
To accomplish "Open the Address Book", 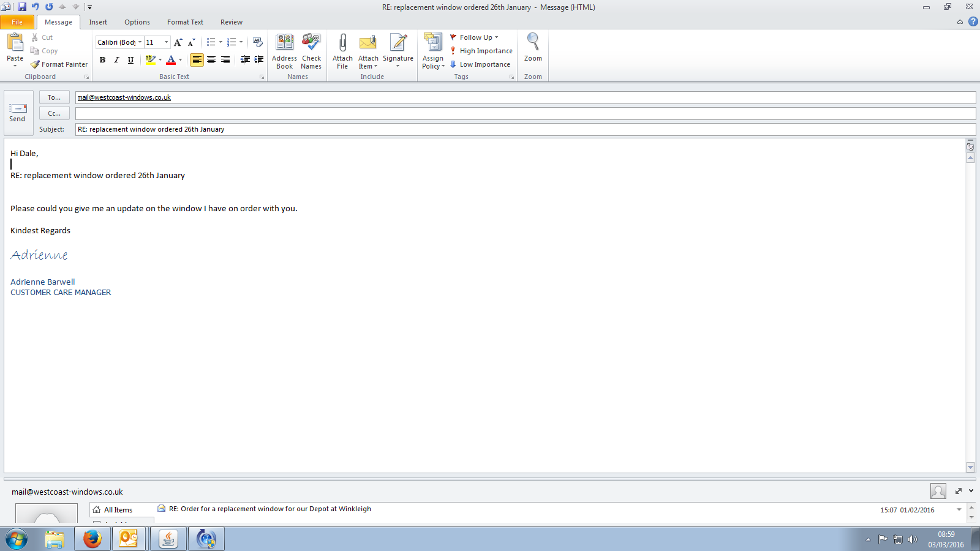I will pos(284,51).
